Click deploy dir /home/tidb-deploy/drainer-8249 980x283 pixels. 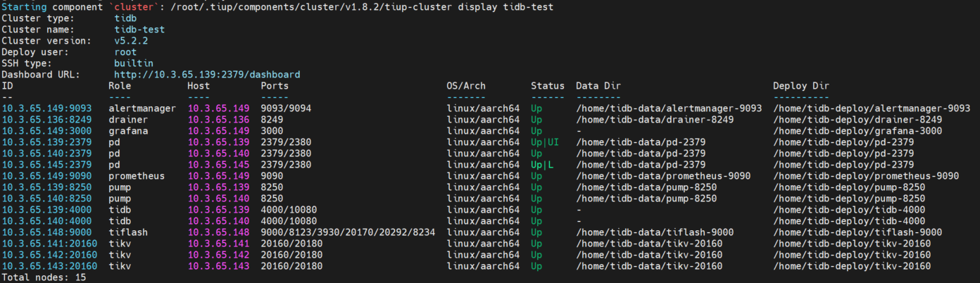tap(857, 120)
